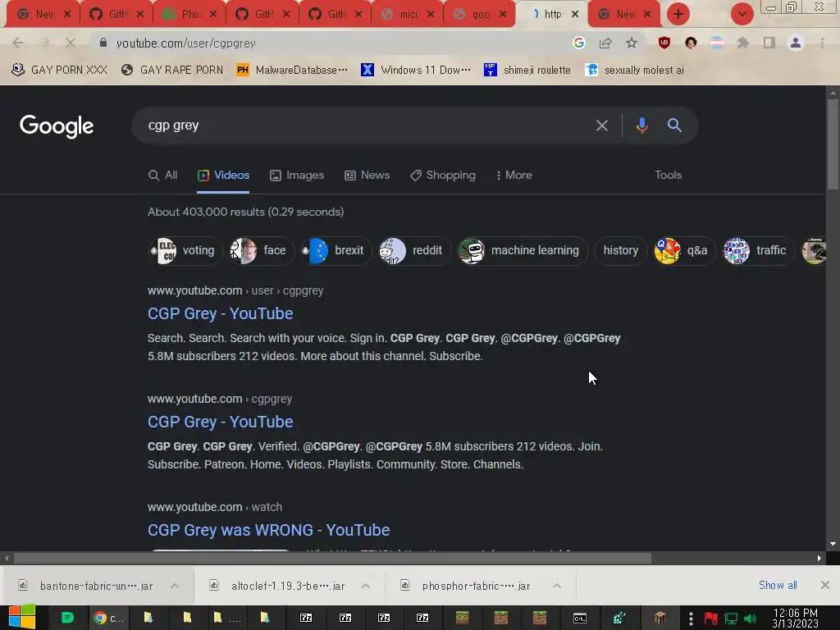Open the 'Windows 11 Dow…' bookmark
The width and height of the screenshot is (840, 630).
[x=416, y=71]
